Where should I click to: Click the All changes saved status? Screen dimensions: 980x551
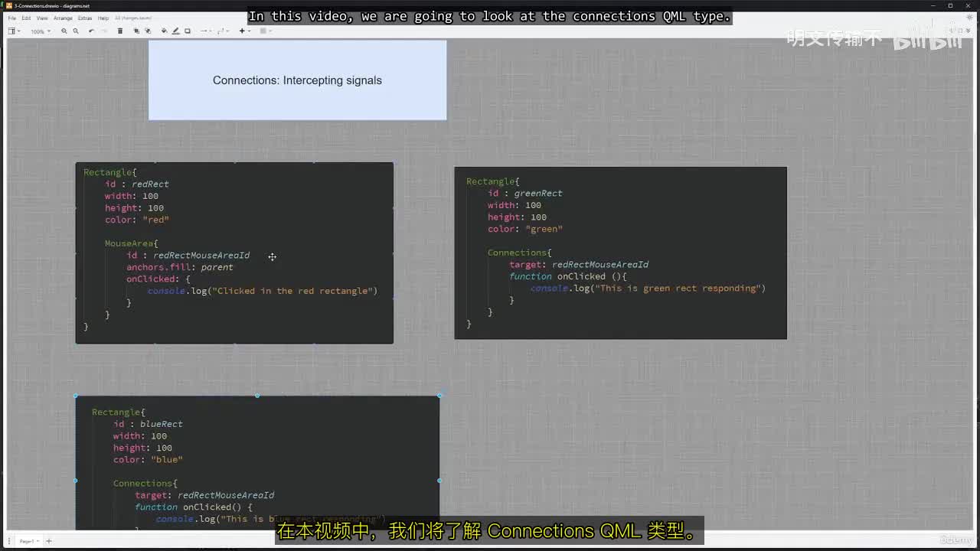pos(134,18)
